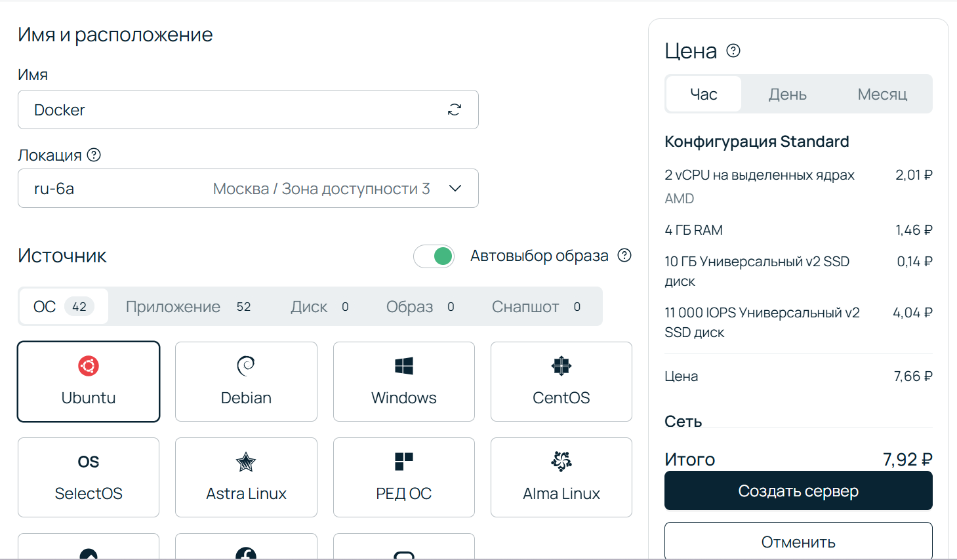
Task: Select the Windows OS card
Action: click(404, 382)
